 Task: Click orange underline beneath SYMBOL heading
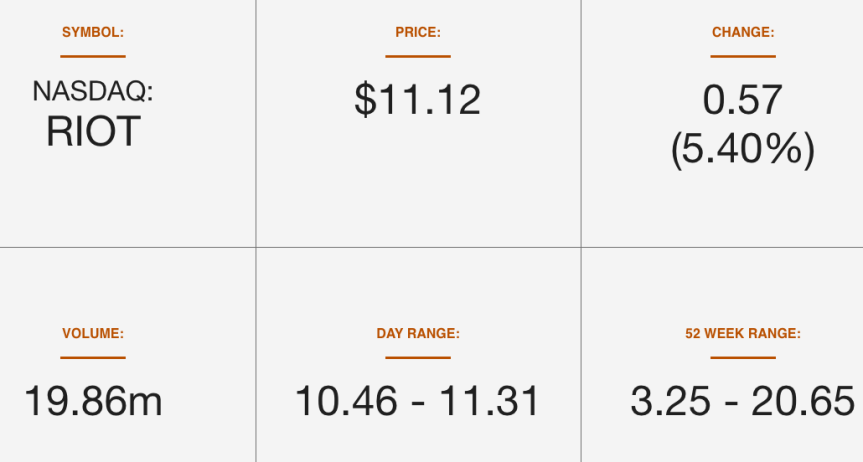pyautogui.click(x=93, y=56)
